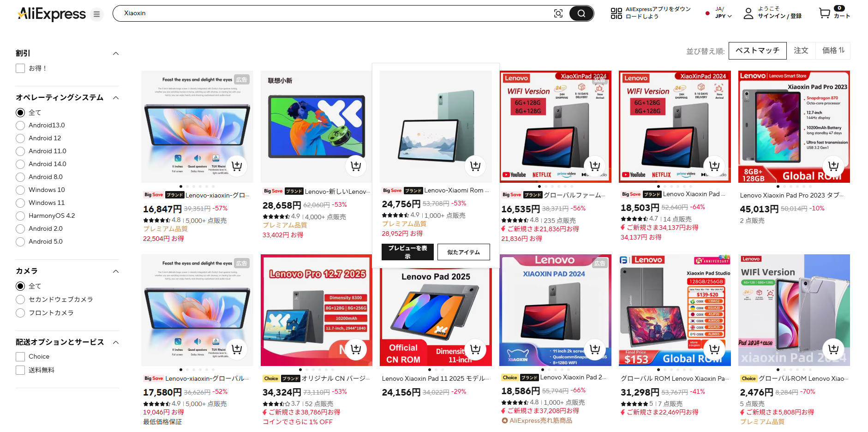
Task: Click the プレビューを表示 button
Action: click(407, 252)
